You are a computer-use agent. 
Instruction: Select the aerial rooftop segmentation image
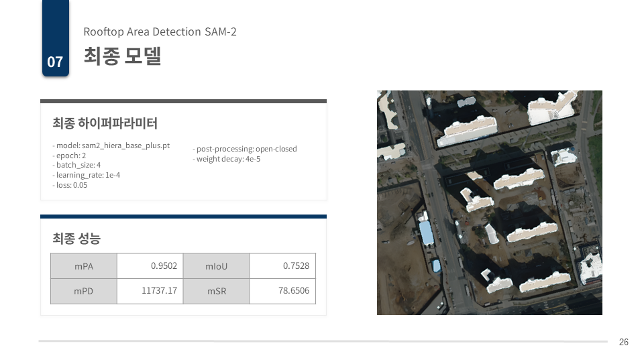490,202
